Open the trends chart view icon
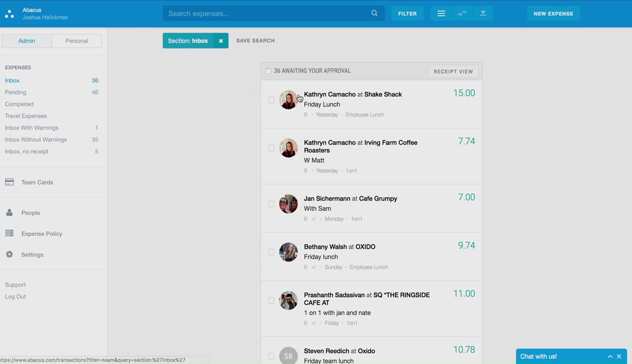The height and width of the screenshot is (364, 632). 462,14
